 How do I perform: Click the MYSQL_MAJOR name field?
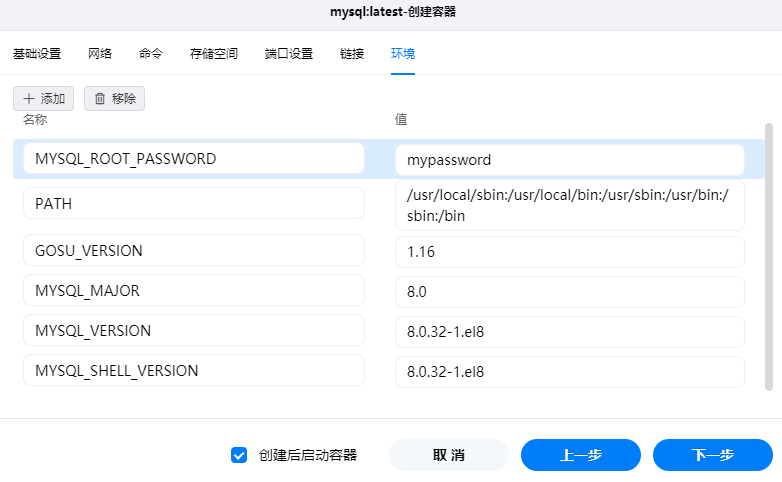click(194, 290)
